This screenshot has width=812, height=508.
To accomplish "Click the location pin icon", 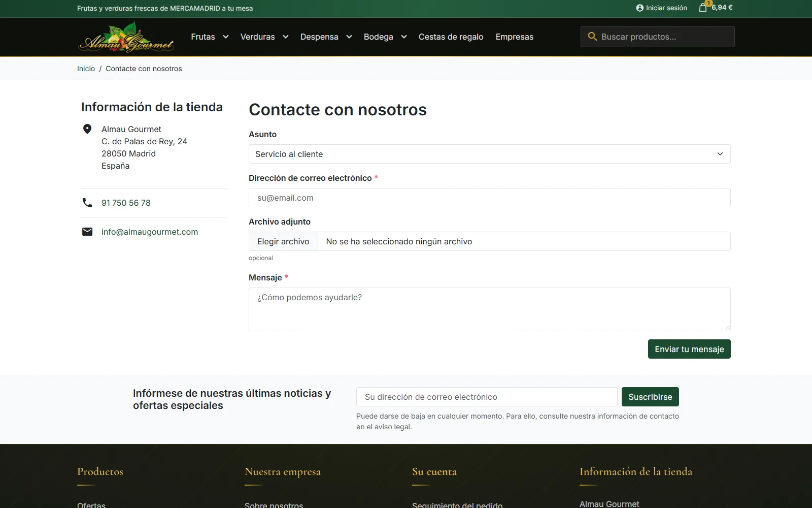I will (87, 129).
